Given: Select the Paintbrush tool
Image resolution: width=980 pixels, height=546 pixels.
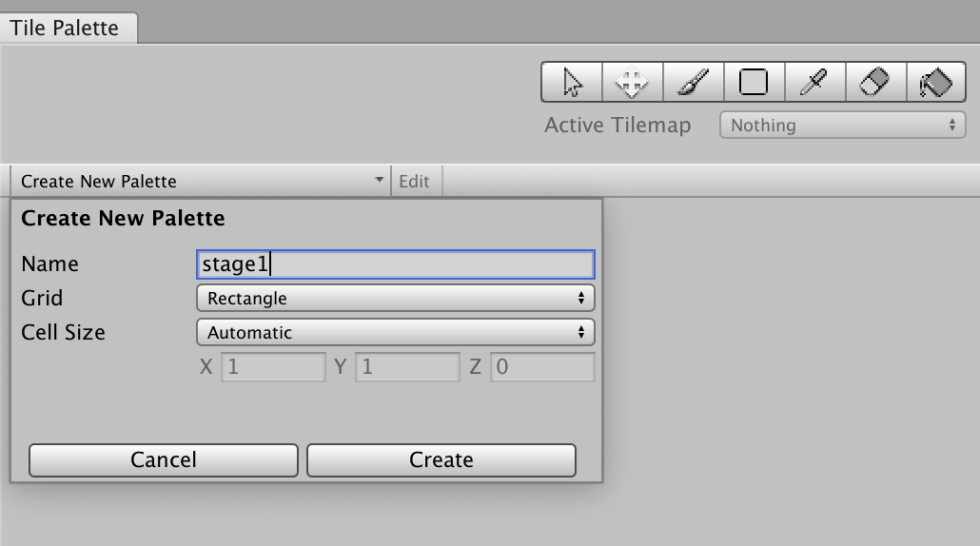Looking at the screenshot, I should click(x=693, y=83).
